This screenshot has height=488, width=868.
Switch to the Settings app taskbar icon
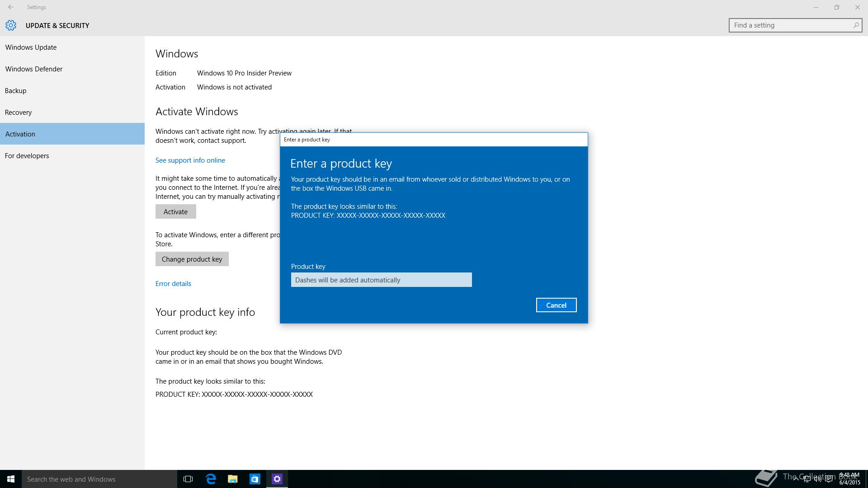pos(277,479)
